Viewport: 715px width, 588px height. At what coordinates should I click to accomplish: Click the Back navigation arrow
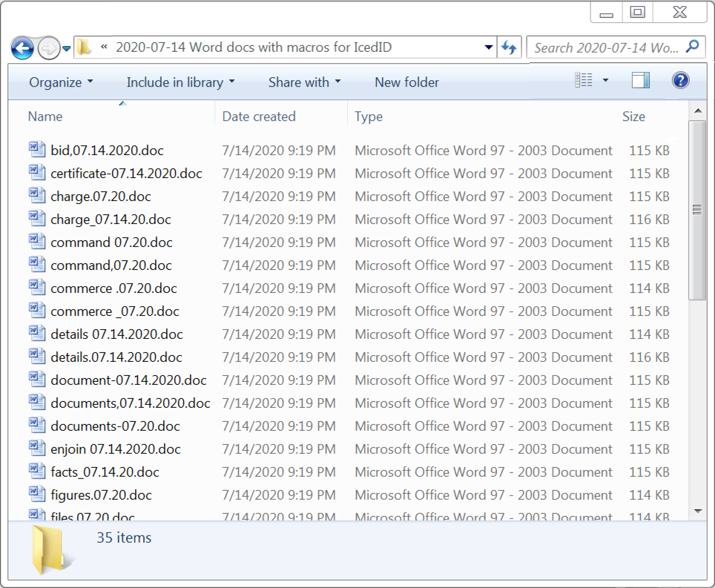point(22,48)
